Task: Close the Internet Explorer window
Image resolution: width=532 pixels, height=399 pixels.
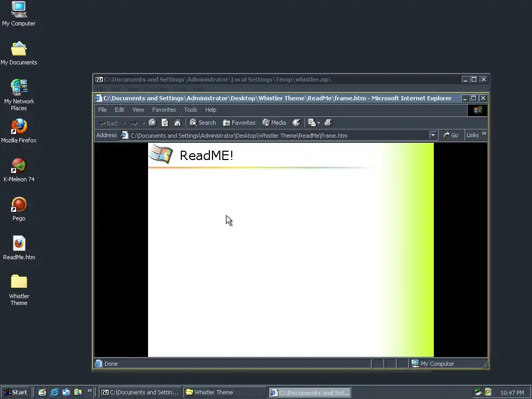Action: (x=483, y=98)
